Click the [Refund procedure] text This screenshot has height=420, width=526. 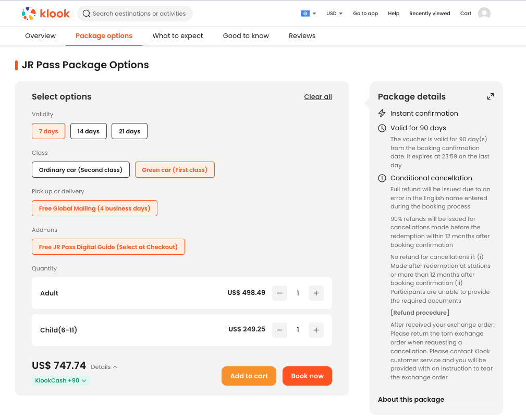coord(420,313)
